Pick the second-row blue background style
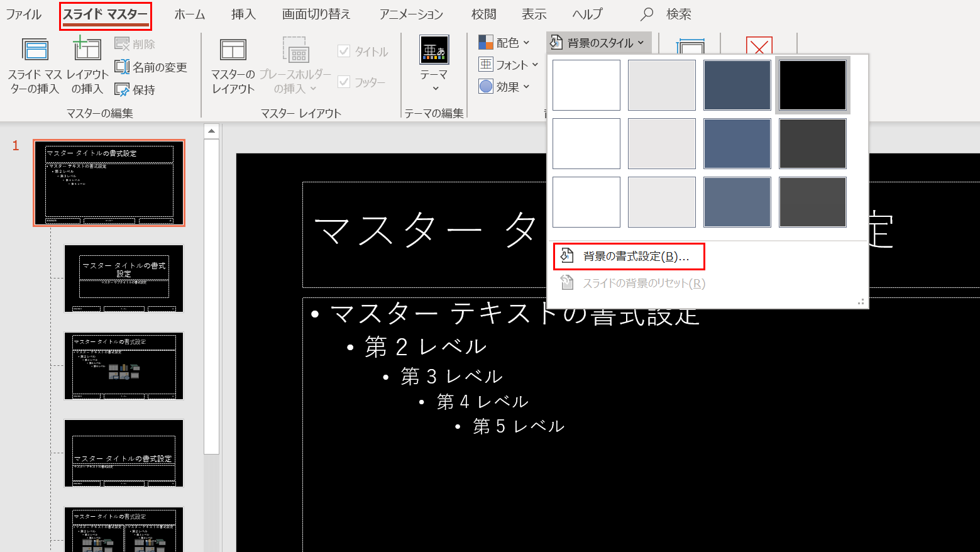 [737, 143]
